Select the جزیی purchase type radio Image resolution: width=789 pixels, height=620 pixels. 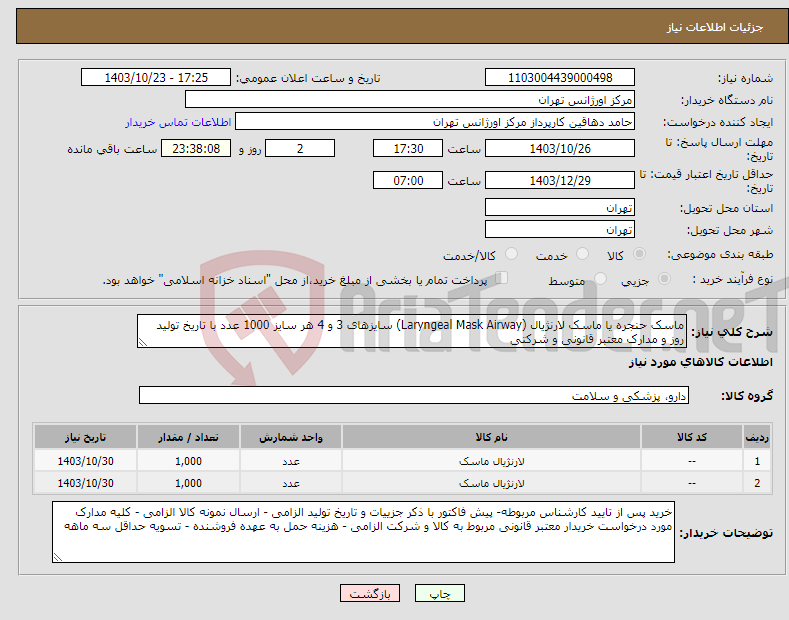tap(664, 279)
